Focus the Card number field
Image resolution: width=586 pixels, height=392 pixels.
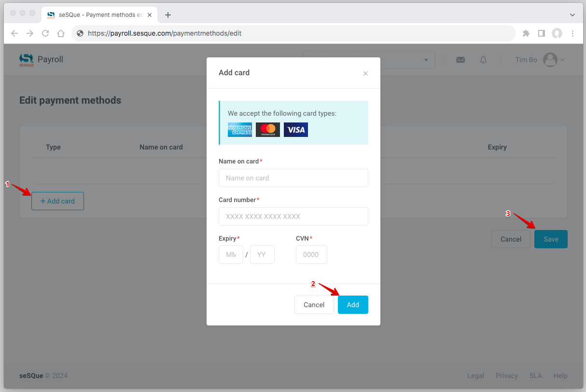293,216
